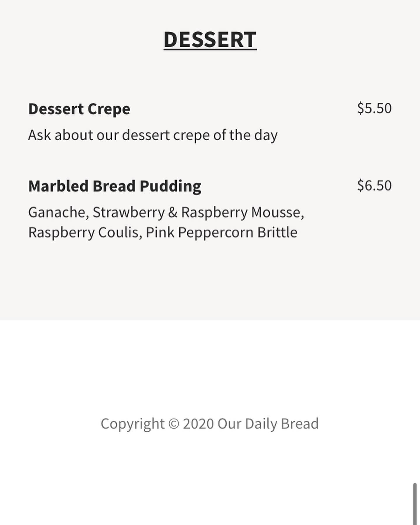Click the copyright © symbol in footer

174,424
